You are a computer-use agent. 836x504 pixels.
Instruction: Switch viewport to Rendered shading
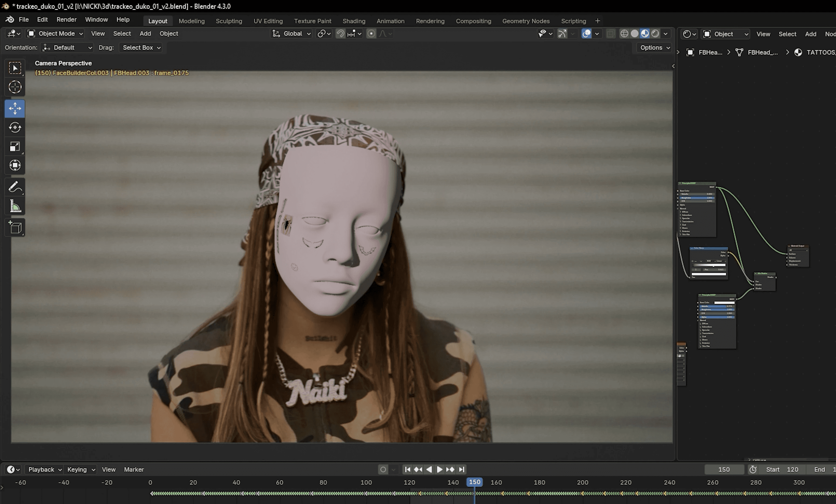(655, 33)
